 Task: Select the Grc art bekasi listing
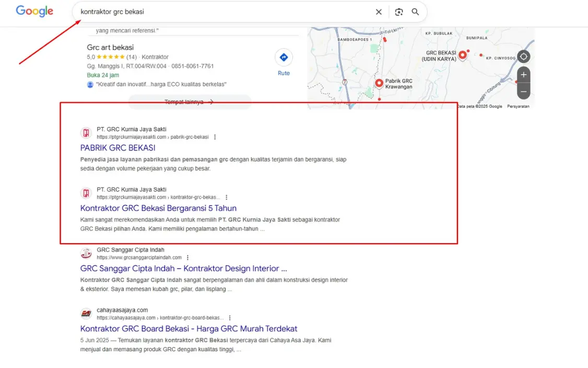(110, 48)
